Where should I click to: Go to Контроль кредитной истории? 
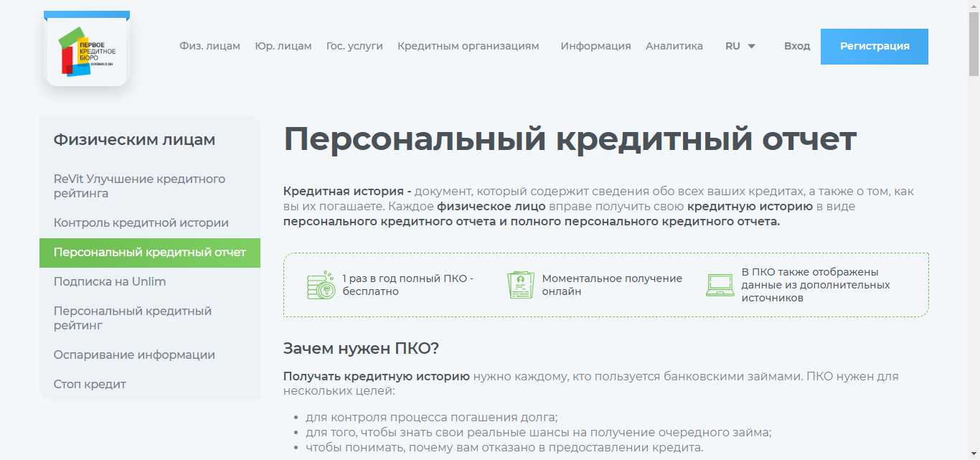150,223
